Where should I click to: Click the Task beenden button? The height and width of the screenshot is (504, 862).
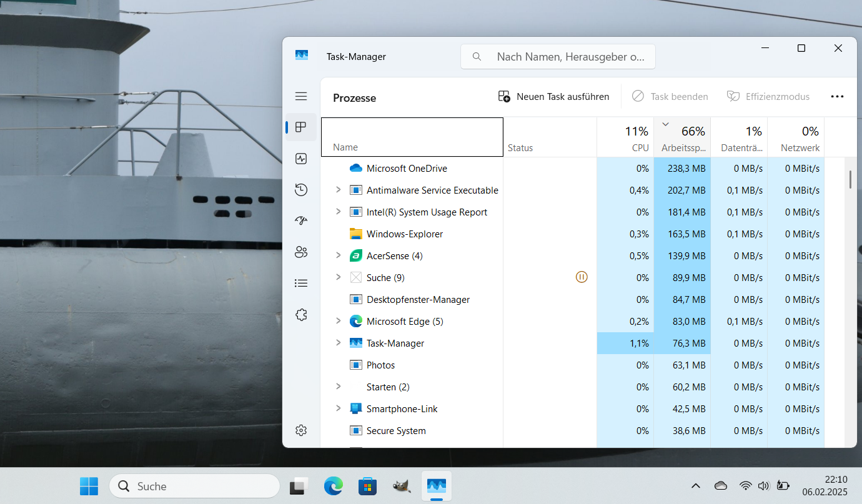point(670,96)
